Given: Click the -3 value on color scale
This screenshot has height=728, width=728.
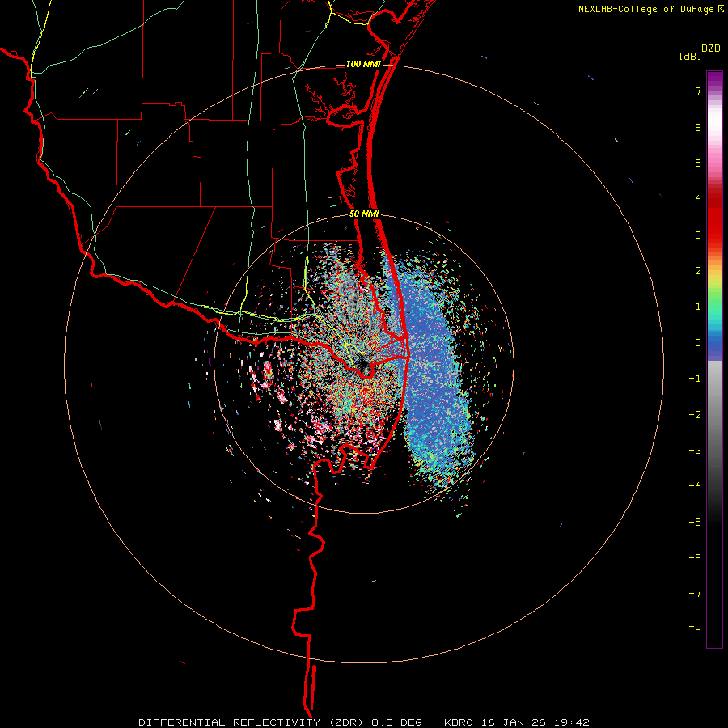Looking at the screenshot, I should pyautogui.click(x=695, y=451).
